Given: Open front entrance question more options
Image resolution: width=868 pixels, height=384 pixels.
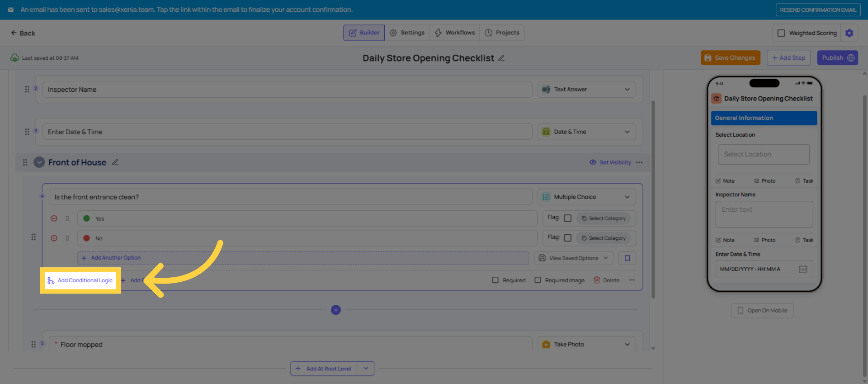Looking at the screenshot, I should (x=632, y=280).
